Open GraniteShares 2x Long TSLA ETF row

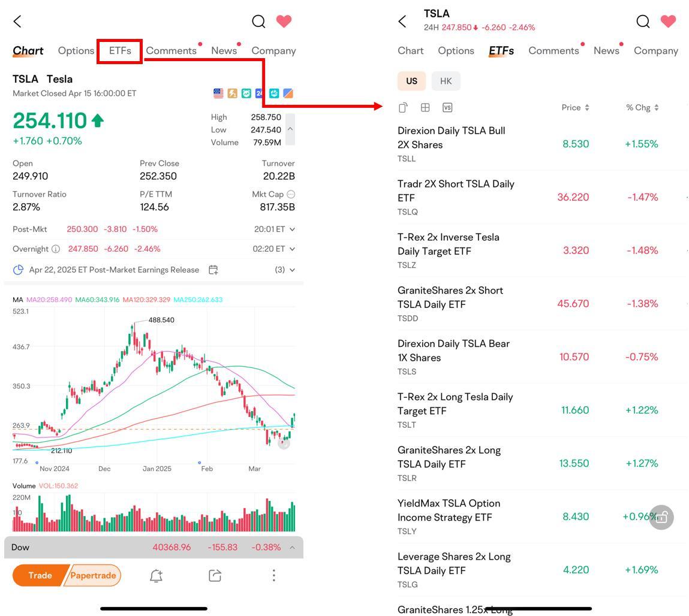(x=542, y=463)
